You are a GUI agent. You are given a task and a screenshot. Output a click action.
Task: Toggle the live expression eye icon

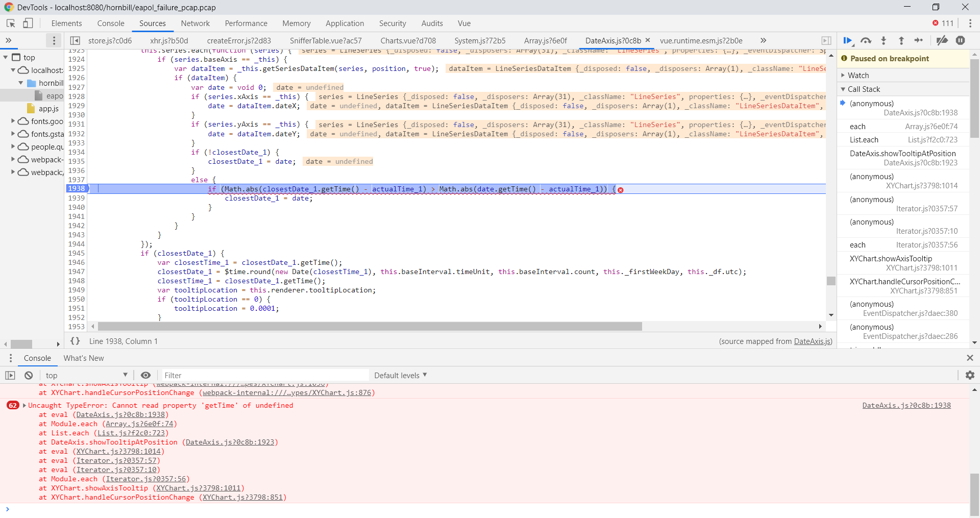click(145, 375)
